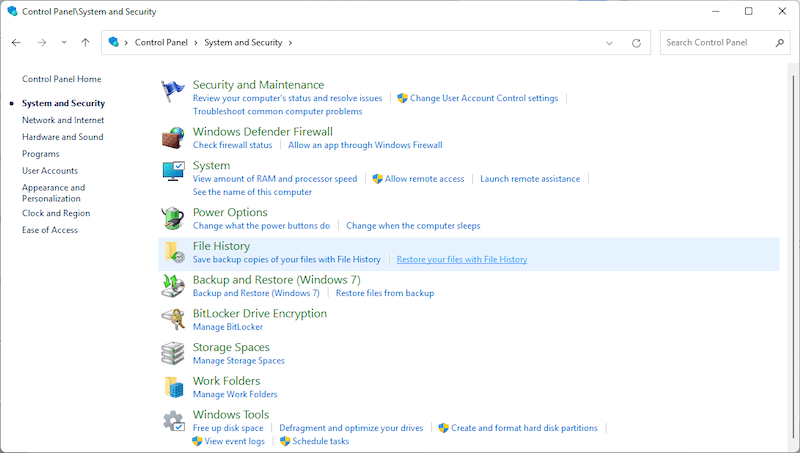Click the search magnifier icon

pyautogui.click(x=780, y=43)
